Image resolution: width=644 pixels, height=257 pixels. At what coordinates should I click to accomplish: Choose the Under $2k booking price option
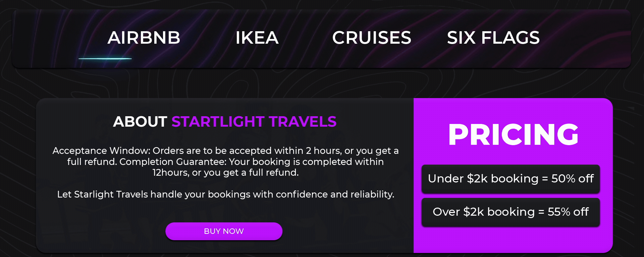pos(511,179)
